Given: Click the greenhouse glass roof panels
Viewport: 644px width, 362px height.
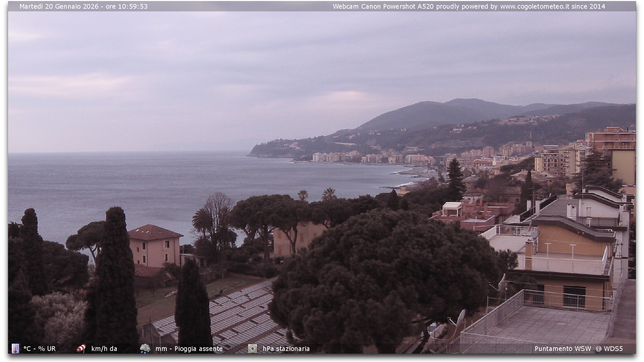Looking at the screenshot, I should (x=238, y=315).
